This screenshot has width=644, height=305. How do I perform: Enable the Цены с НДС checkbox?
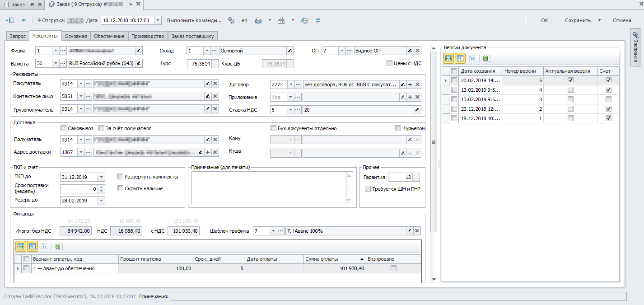(x=389, y=63)
